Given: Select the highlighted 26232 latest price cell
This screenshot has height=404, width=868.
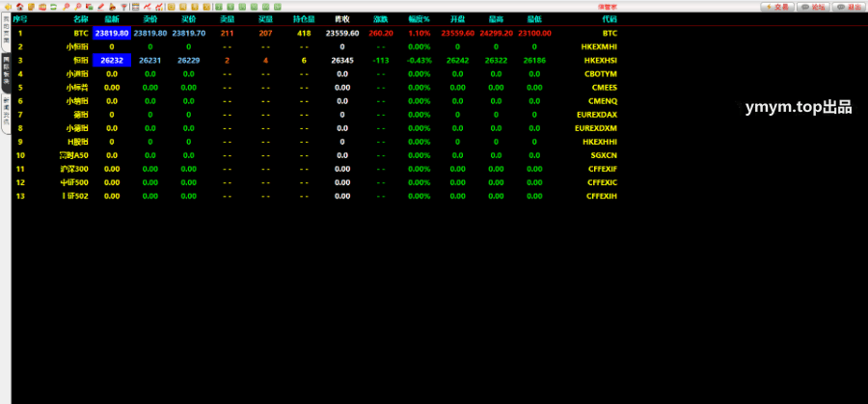Looking at the screenshot, I should tap(112, 61).
